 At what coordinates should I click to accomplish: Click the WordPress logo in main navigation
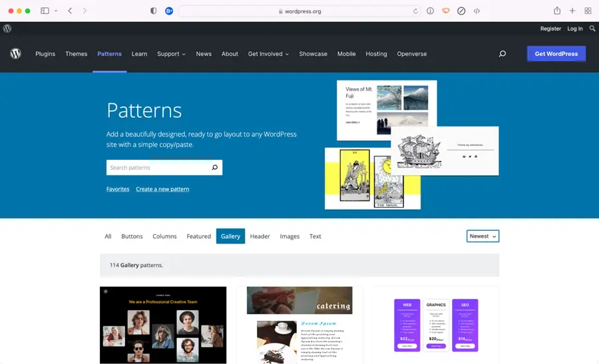pos(16,54)
